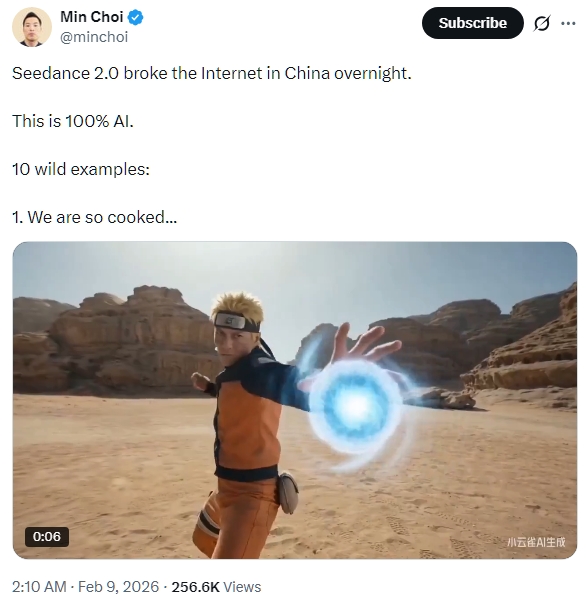Open the Grok slashed-circle icon

pos(542,23)
